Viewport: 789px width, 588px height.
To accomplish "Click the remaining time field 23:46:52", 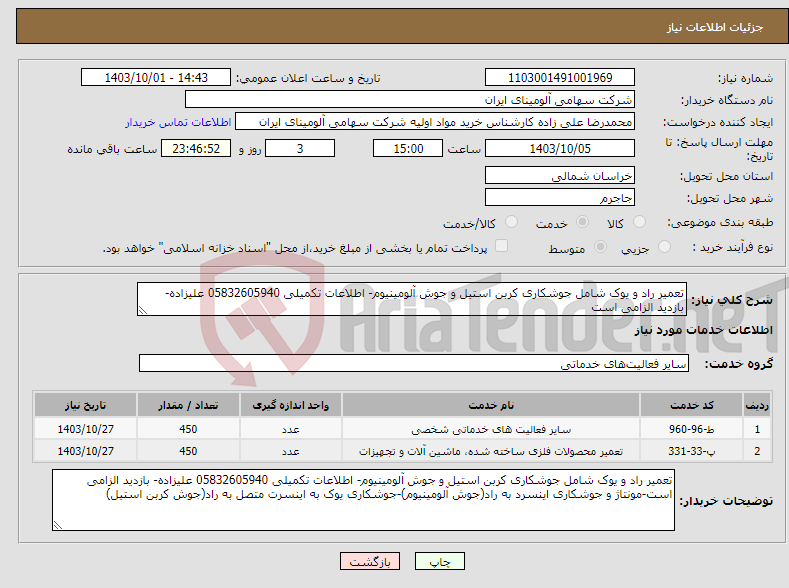I will click(196, 148).
